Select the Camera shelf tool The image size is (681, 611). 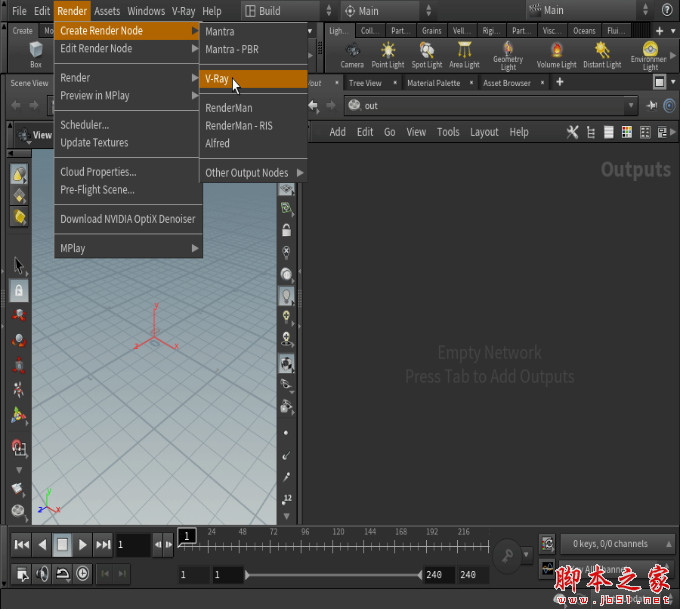[x=352, y=56]
